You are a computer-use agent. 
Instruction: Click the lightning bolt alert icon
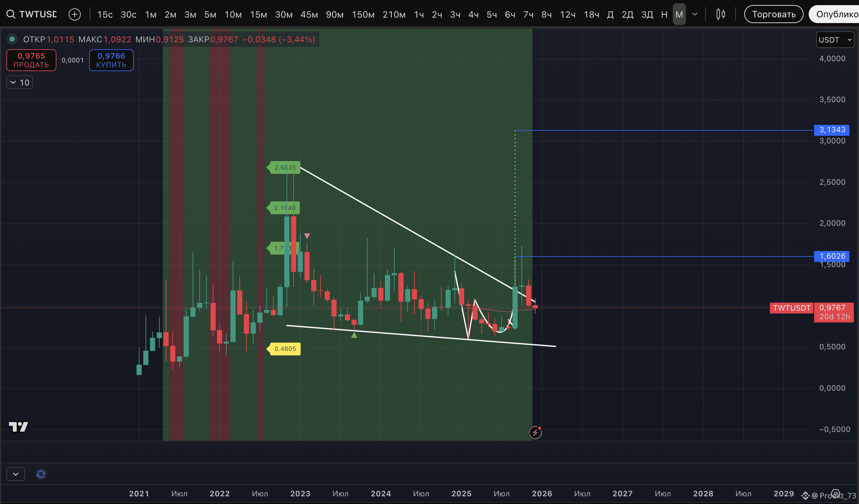coord(535,433)
